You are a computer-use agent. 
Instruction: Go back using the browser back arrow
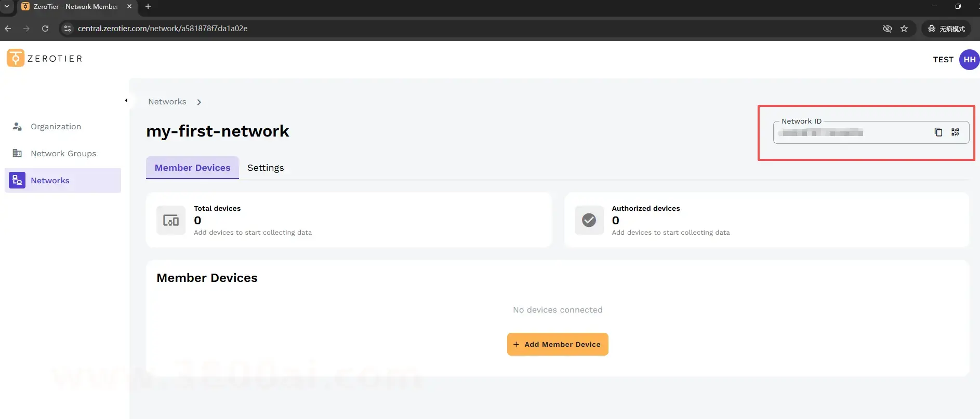click(x=8, y=29)
